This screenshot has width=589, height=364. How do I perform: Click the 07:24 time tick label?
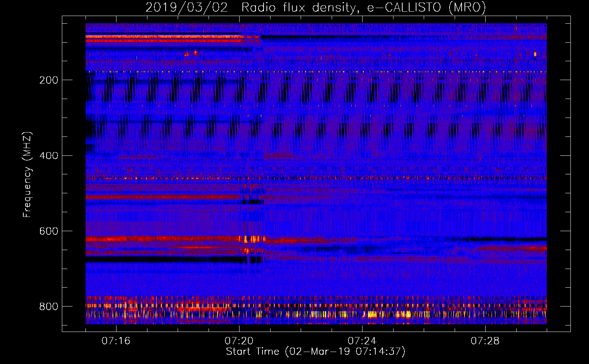(362, 341)
